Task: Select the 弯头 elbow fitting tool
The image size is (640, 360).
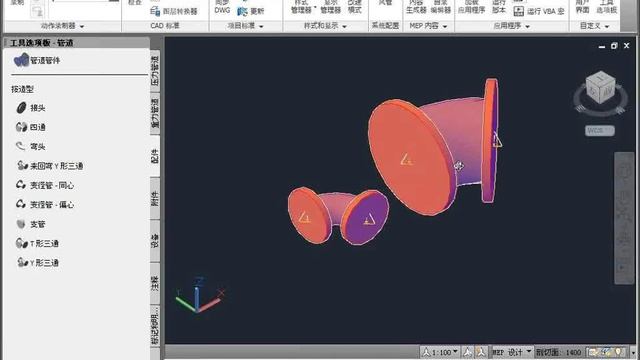Action: (31, 146)
